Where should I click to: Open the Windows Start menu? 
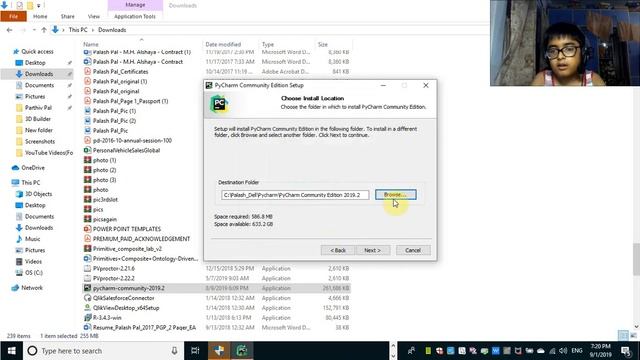tap(11, 351)
